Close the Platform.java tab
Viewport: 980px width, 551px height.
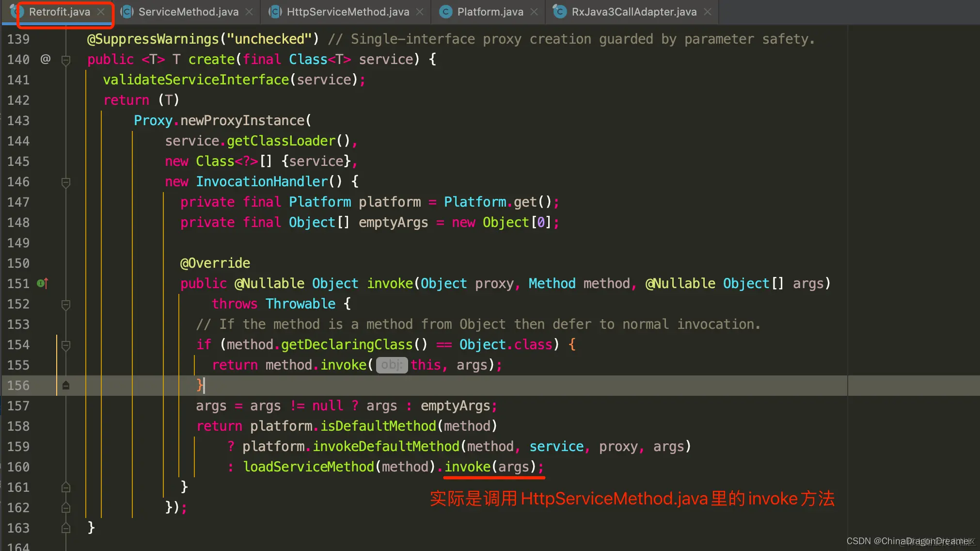(534, 12)
